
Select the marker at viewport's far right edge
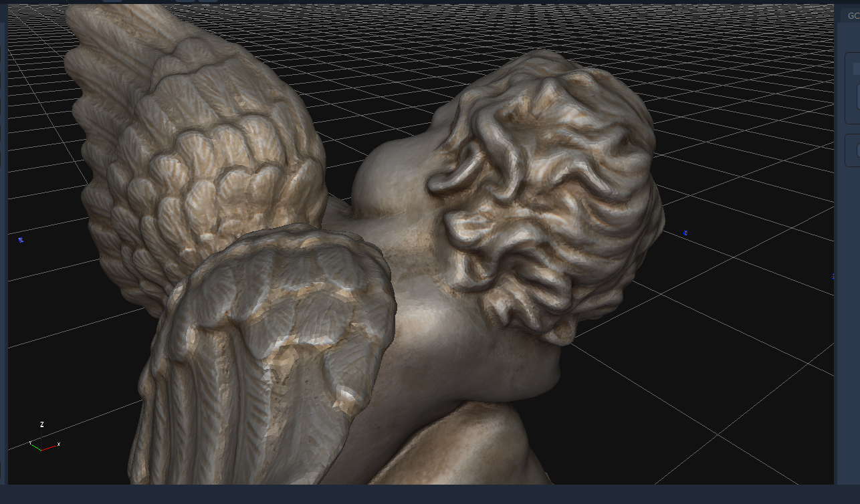[832, 277]
